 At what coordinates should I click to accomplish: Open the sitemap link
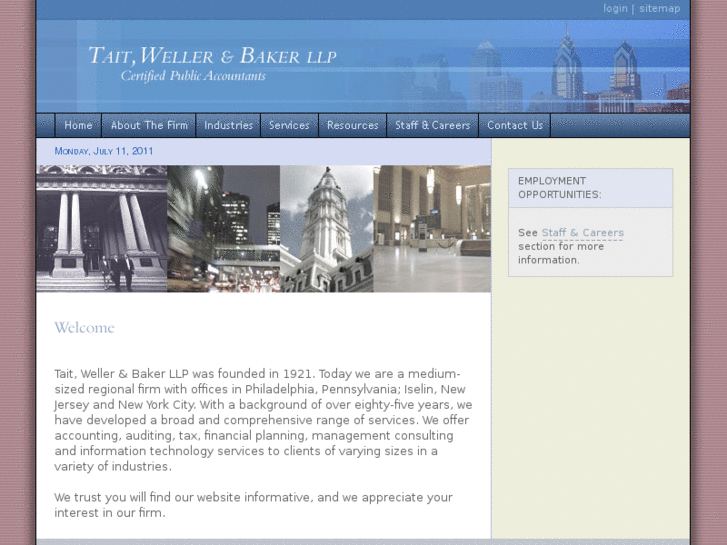point(659,9)
